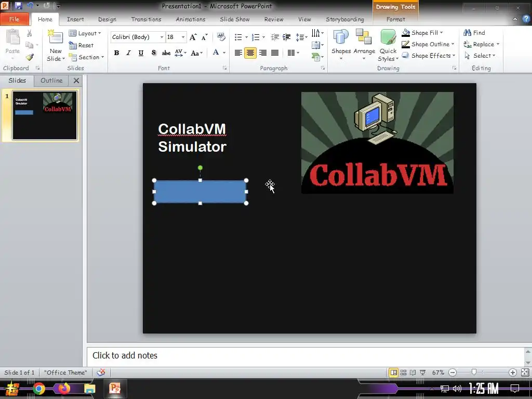
Task: Open the Quick Styles icon
Action: tap(388, 37)
